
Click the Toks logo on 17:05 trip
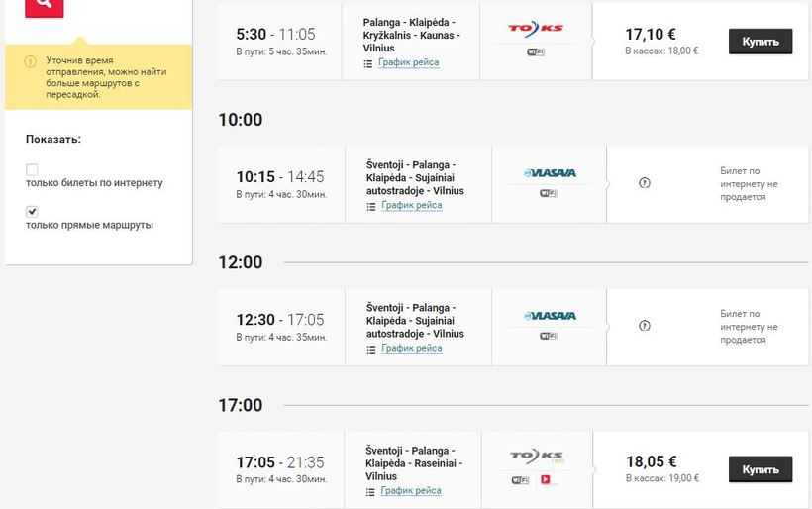coord(536,456)
